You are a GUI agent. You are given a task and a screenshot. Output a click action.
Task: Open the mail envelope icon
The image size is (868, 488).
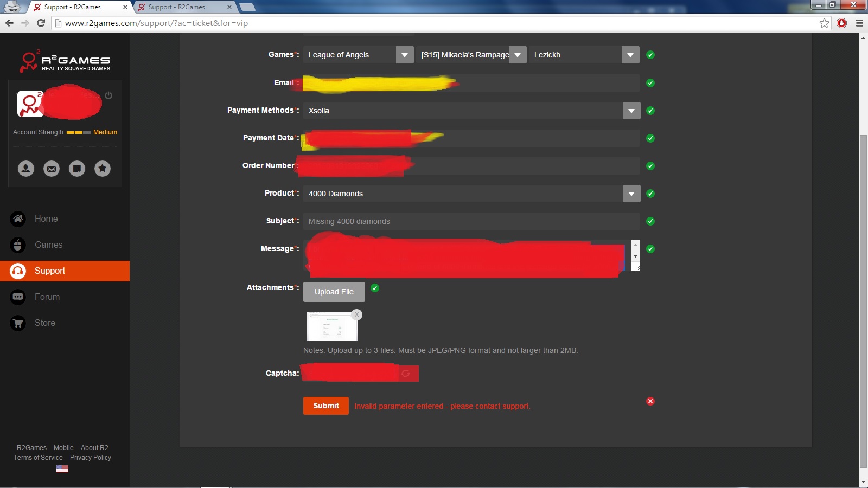tap(52, 169)
